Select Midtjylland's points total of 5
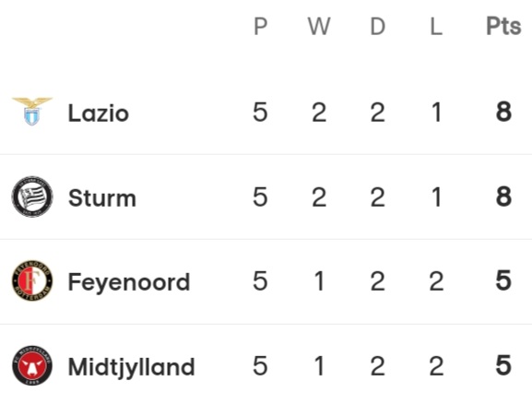Screen dimensions: 532x405 [x=503, y=365]
